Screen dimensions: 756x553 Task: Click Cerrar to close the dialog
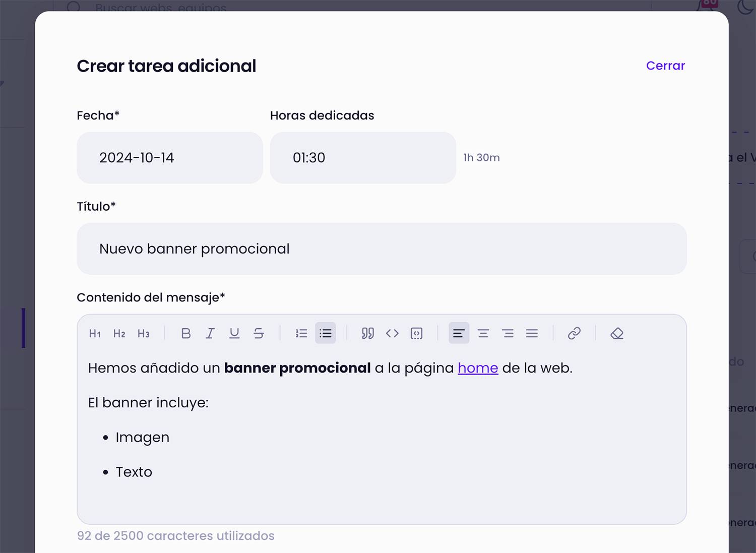pos(665,66)
